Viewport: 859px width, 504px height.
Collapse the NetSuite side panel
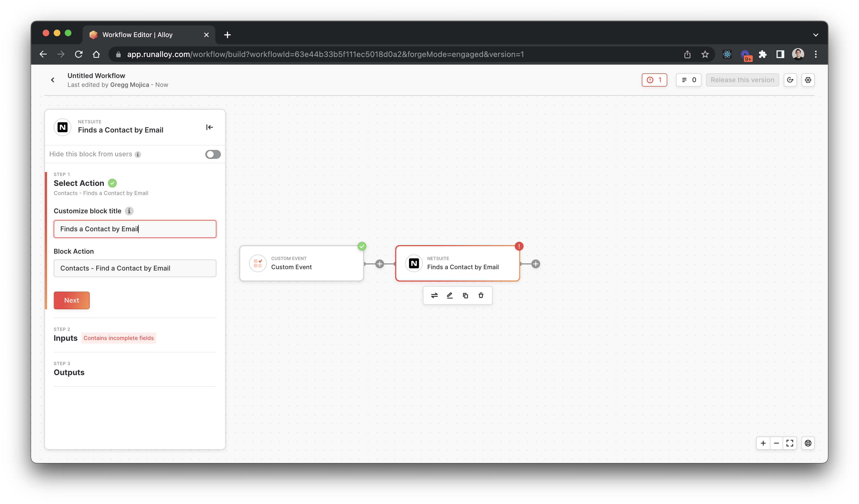click(209, 128)
